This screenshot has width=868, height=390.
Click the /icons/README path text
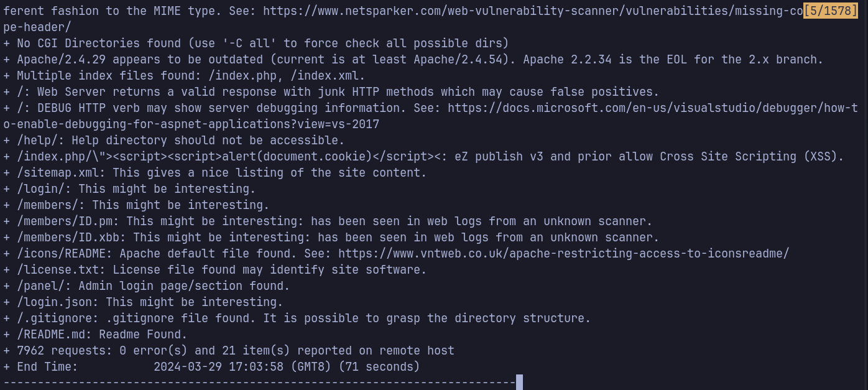pos(65,254)
